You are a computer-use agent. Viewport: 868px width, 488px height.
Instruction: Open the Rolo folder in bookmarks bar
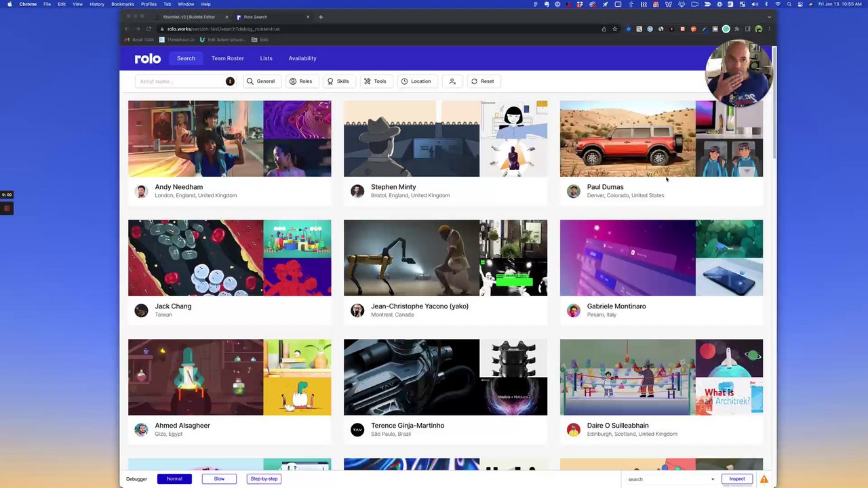click(x=260, y=40)
